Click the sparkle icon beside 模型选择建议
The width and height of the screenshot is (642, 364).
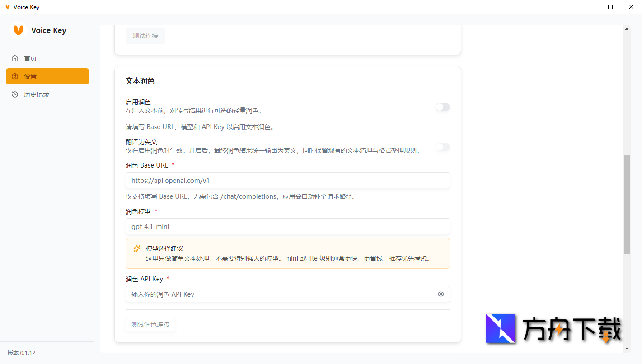(x=137, y=248)
